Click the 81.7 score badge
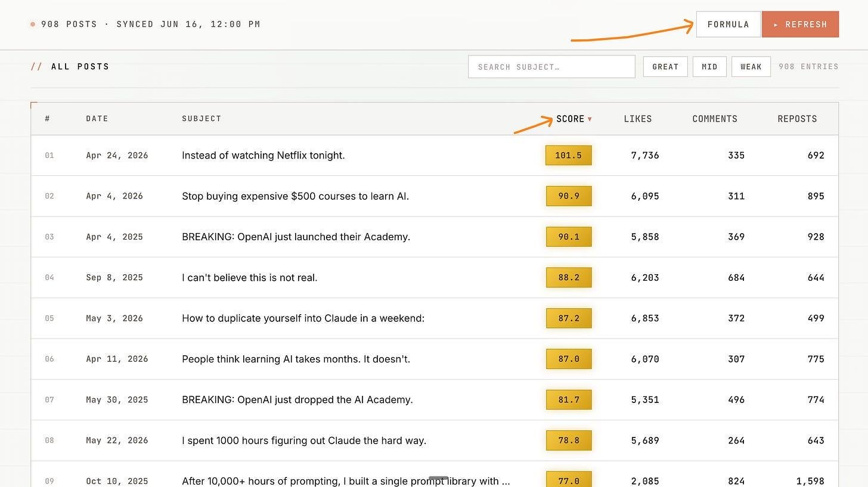 [569, 399]
